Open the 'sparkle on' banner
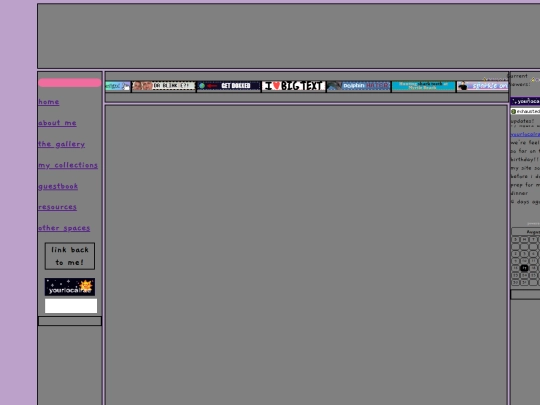 click(482, 86)
